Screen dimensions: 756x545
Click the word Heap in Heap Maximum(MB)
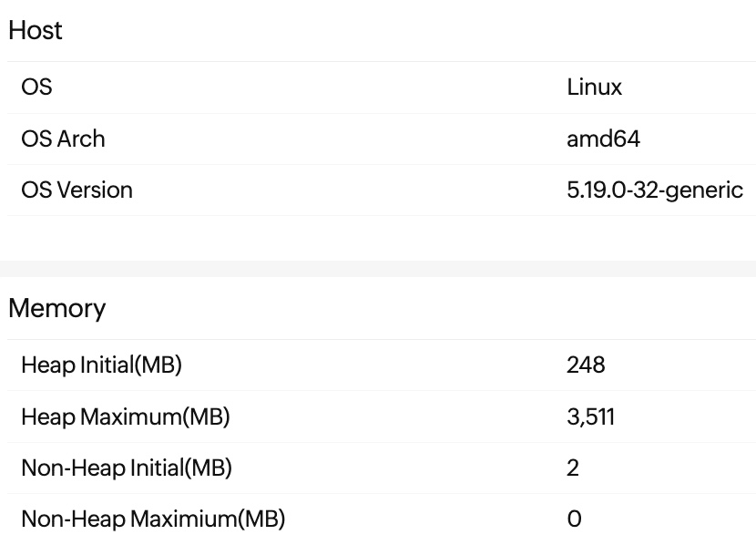click(x=47, y=417)
